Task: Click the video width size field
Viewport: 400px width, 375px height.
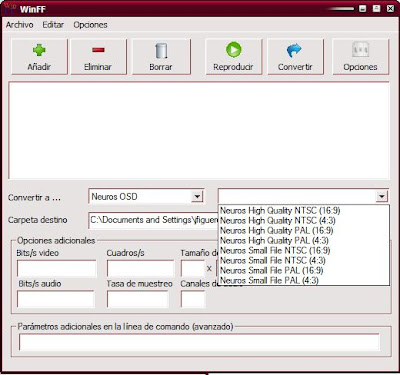Action: (x=193, y=269)
